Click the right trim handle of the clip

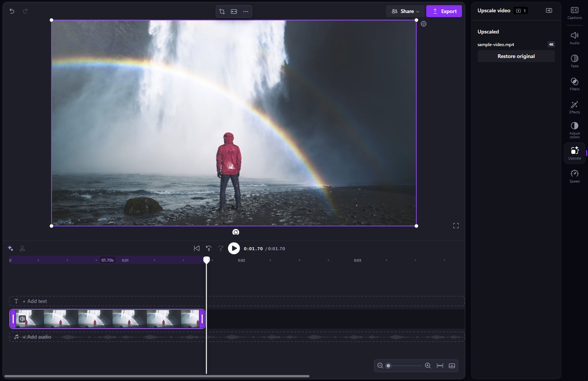pos(202,319)
